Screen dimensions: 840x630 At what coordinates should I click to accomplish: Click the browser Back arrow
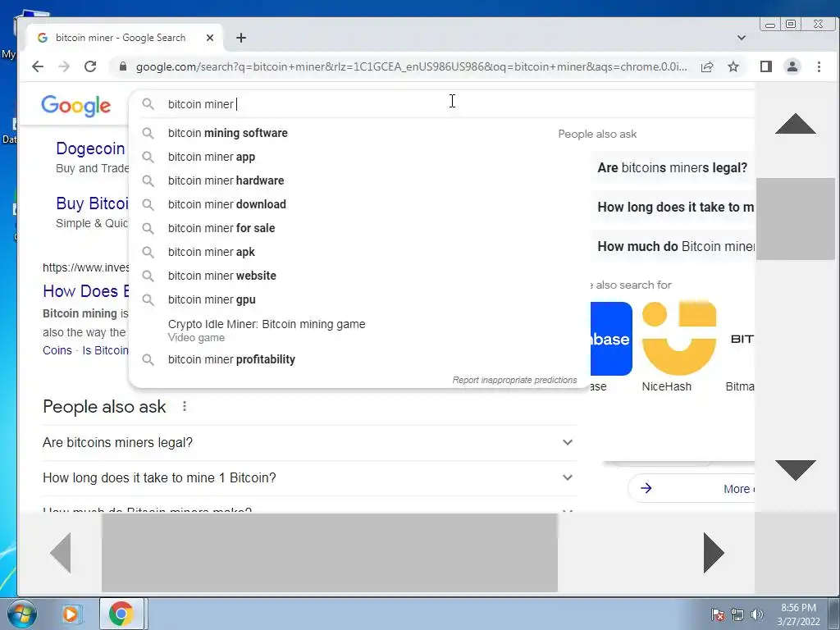(x=38, y=66)
